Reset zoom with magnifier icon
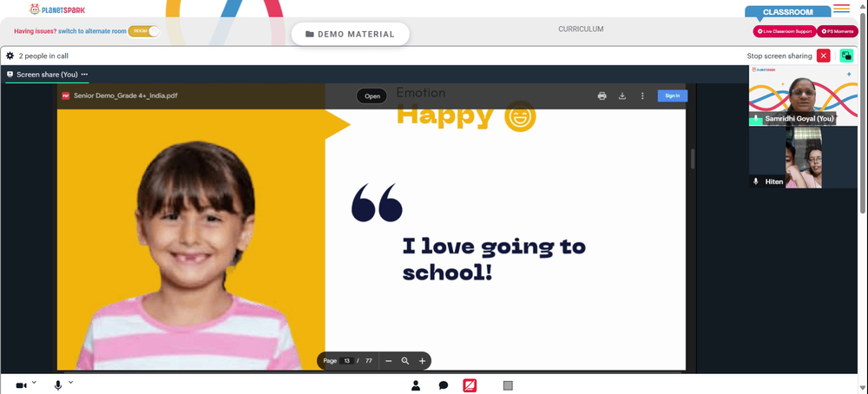 point(405,361)
